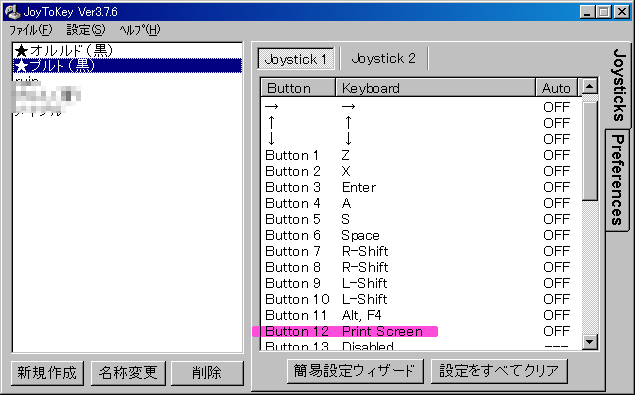Open the vertical Preferences side tab
635x395 pixels.
pos(617,180)
